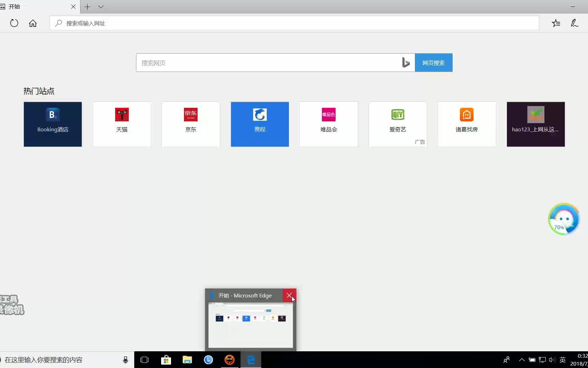The height and width of the screenshot is (368, 588).
Task: Focus the address bar 搜索或输入网址
Action: click(x=294, y=23)
